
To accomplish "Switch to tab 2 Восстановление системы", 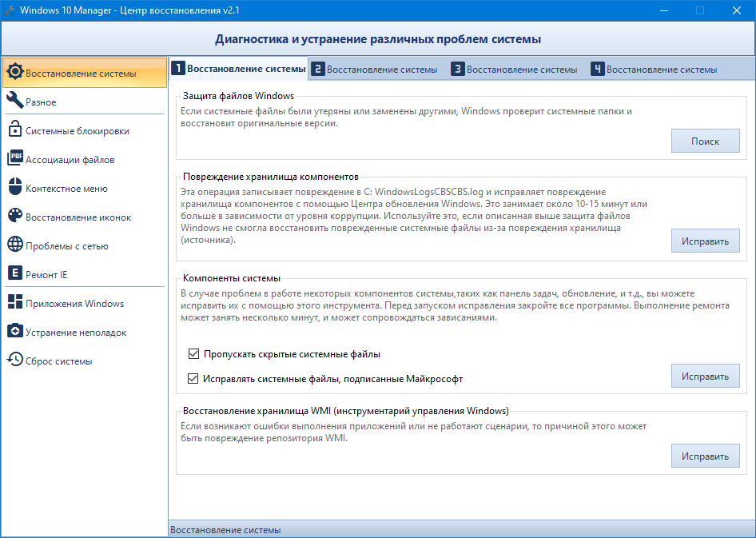I will tap(375, 70).
